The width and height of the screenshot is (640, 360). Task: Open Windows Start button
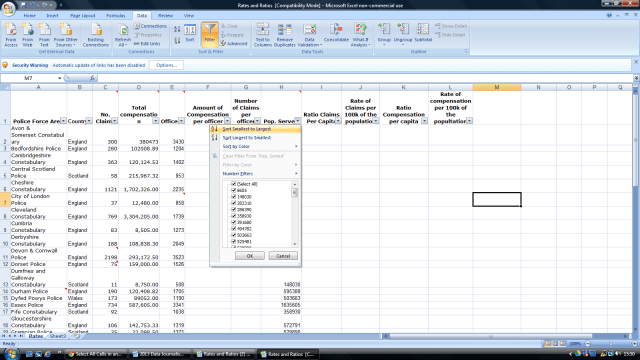pos(10,353)
